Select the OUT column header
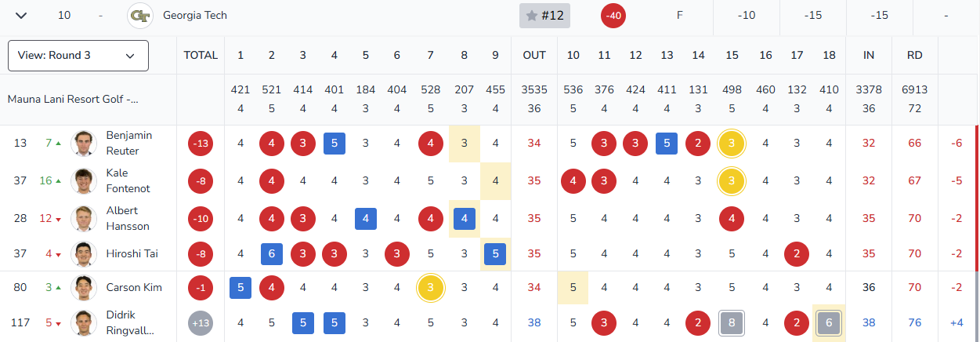 coord(534,55)
